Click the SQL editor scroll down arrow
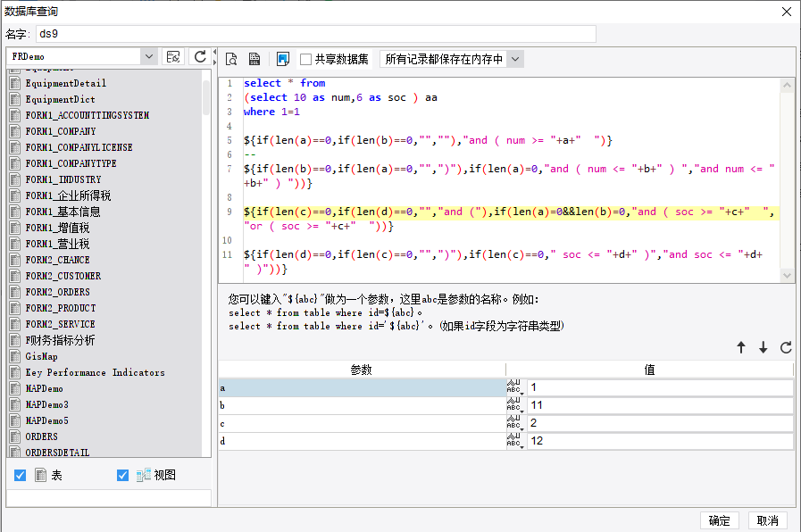This screenshot has width=801, height=532. [787, 275]
